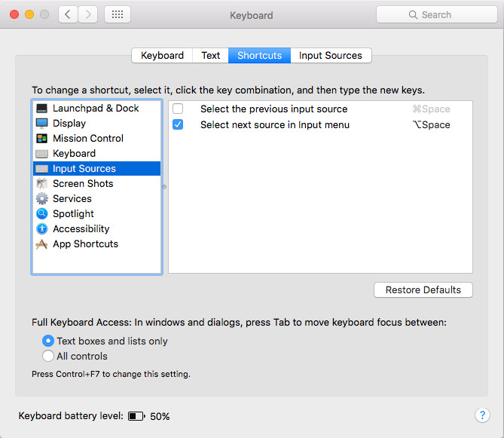Select Mission Control category

coord(96,139)
